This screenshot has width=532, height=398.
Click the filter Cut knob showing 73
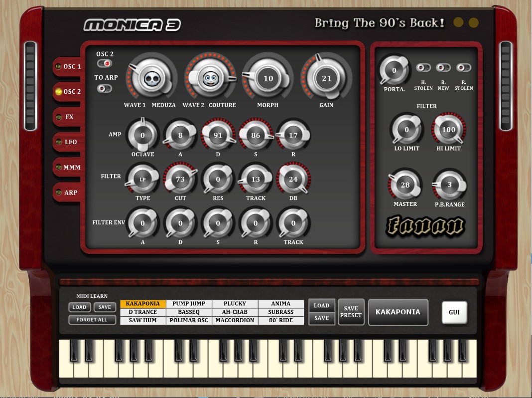point(180,180)
